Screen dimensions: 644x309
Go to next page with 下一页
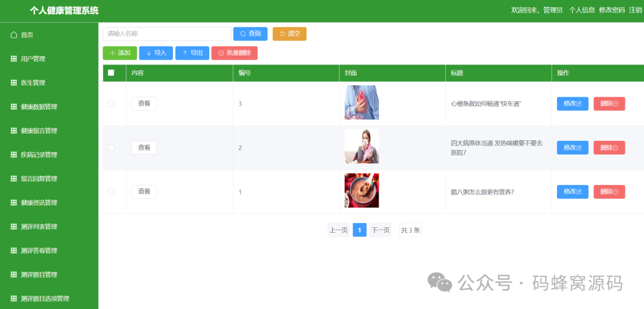[380, 230]
